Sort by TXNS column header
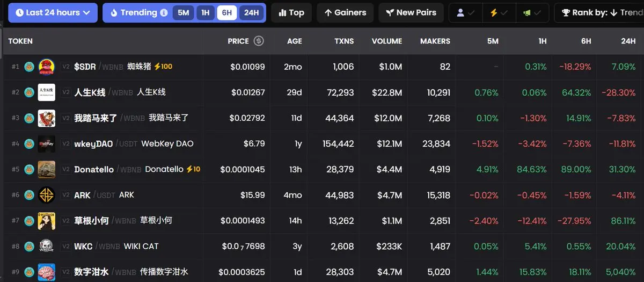Viewport: 644px width, 282px height. click(x=344, y=41)
